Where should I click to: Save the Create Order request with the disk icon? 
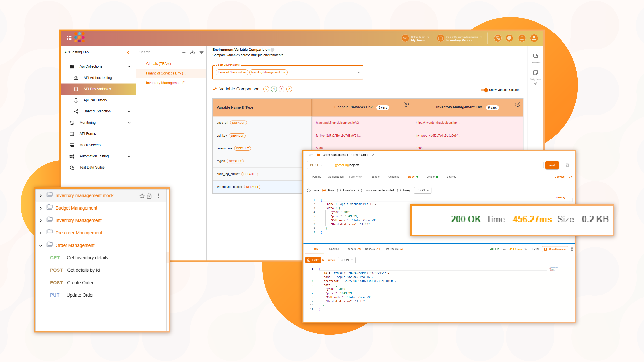[568, 165]
